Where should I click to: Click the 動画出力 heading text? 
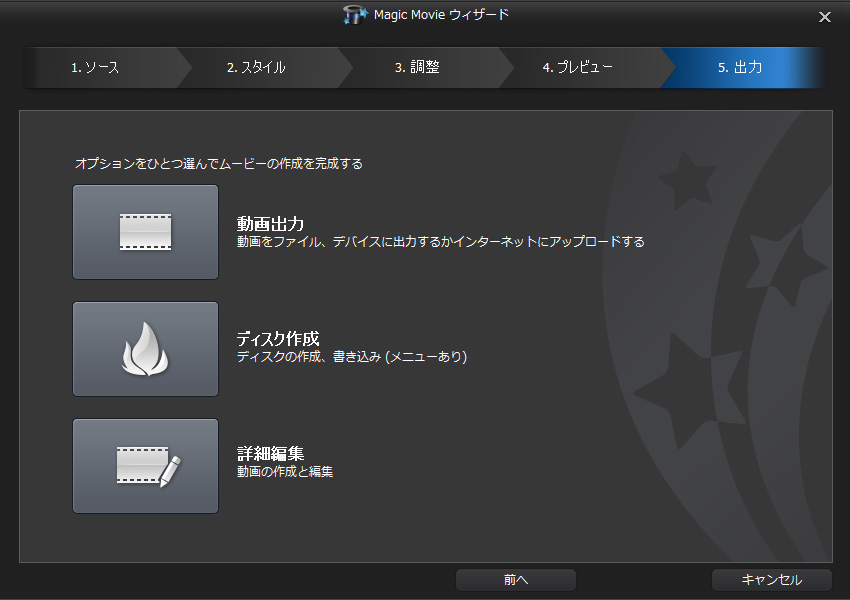click(270, 223)
